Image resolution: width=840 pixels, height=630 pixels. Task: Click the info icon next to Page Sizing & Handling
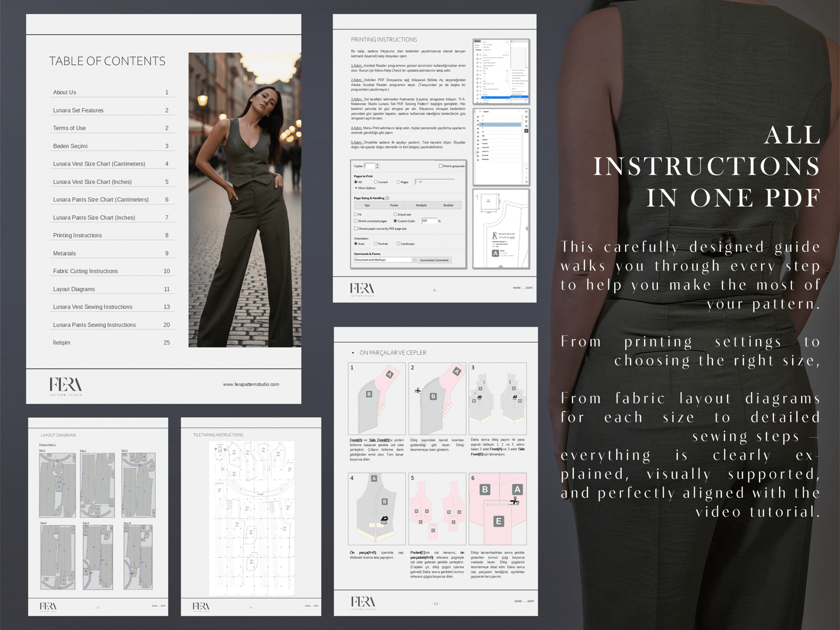pyautogui.click(x=387, y=198)
